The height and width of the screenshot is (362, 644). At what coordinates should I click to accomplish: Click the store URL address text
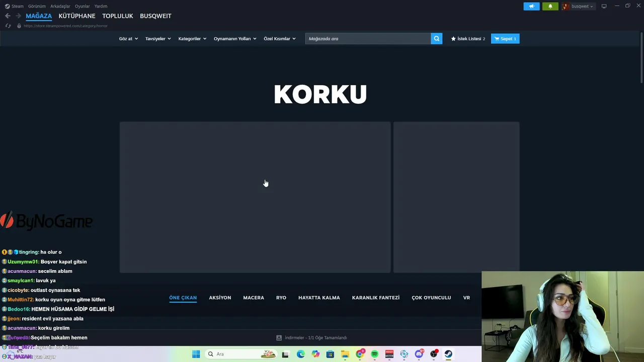coord(65,26)
